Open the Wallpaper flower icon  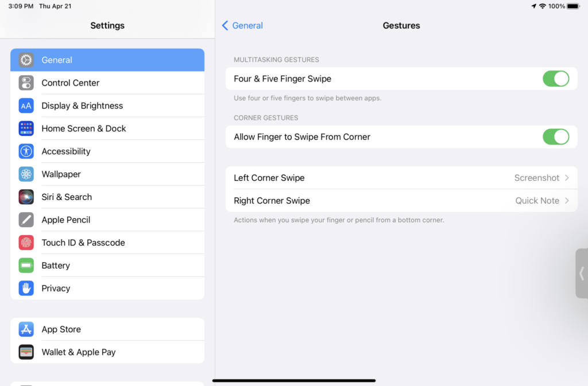pos(26,174)
